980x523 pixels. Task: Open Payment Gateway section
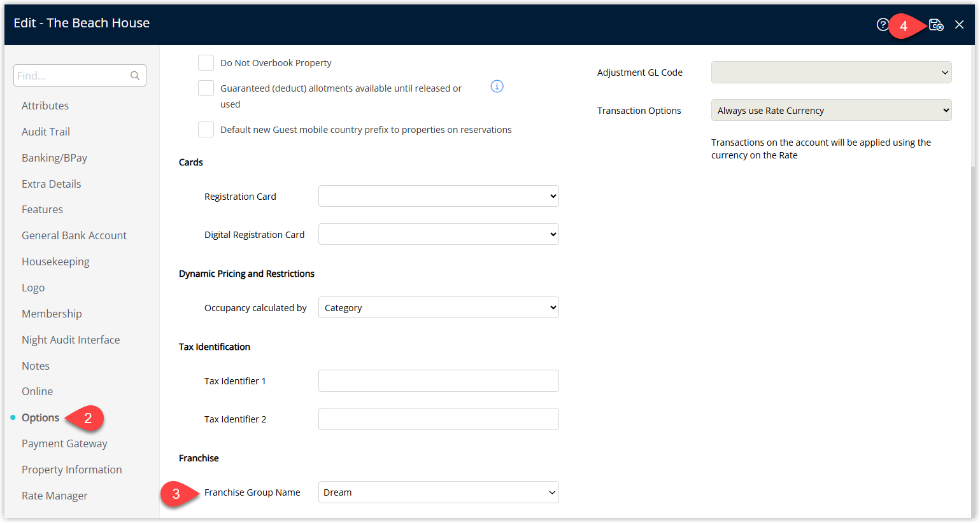point(64,443)
